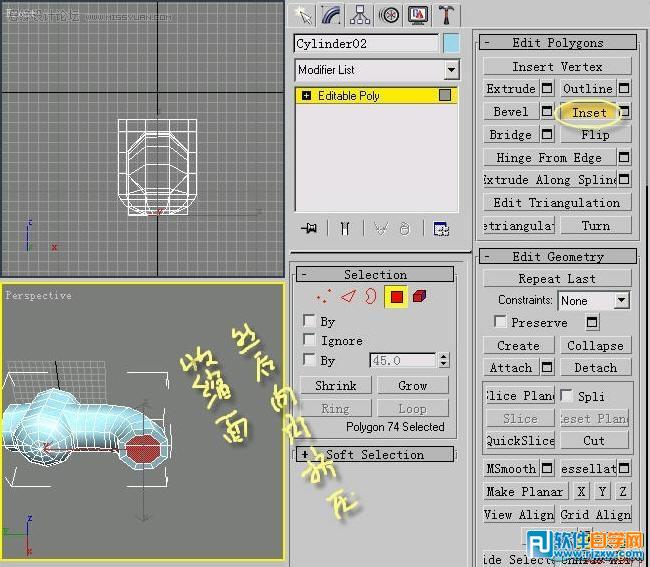This screenshot has height=567, width=650.
Task: Open Extrude Along Spline settings icon
Action: coord(624,179)
